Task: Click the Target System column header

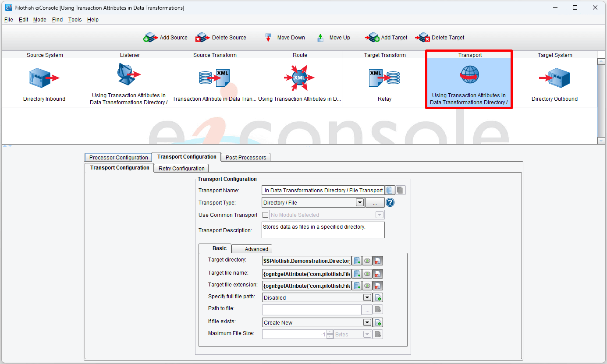Action: 555,55
